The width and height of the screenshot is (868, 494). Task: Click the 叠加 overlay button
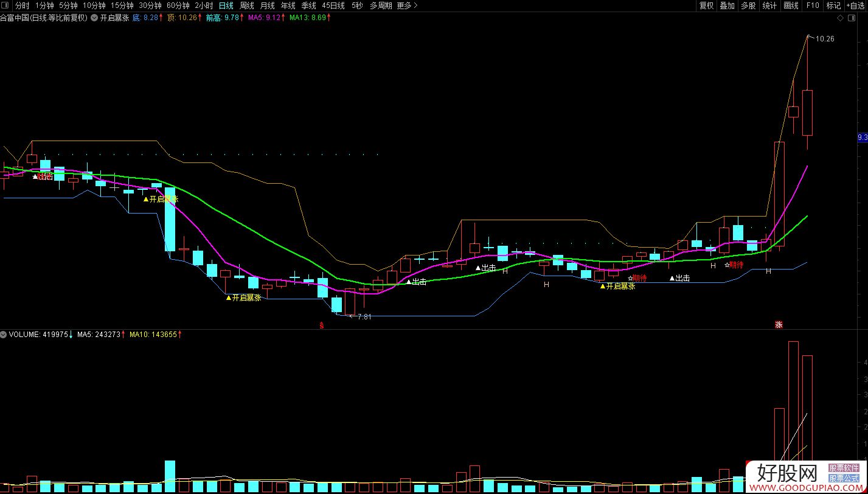(x=727, y=5)
